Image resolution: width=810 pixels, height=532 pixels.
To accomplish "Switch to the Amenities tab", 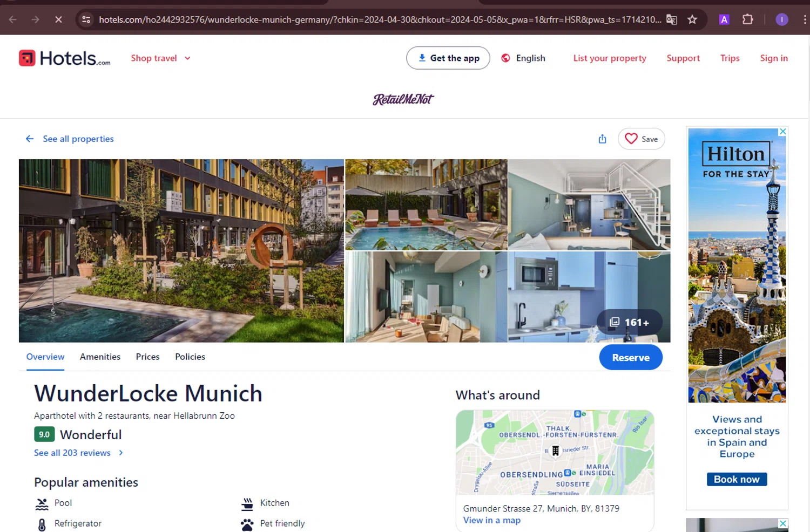I will [100, 357].
